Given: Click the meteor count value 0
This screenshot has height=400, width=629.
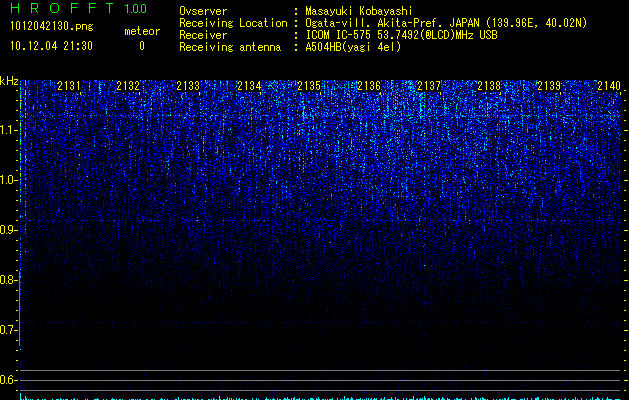Looking at the screenshot, I should click(x=142, y=46).
